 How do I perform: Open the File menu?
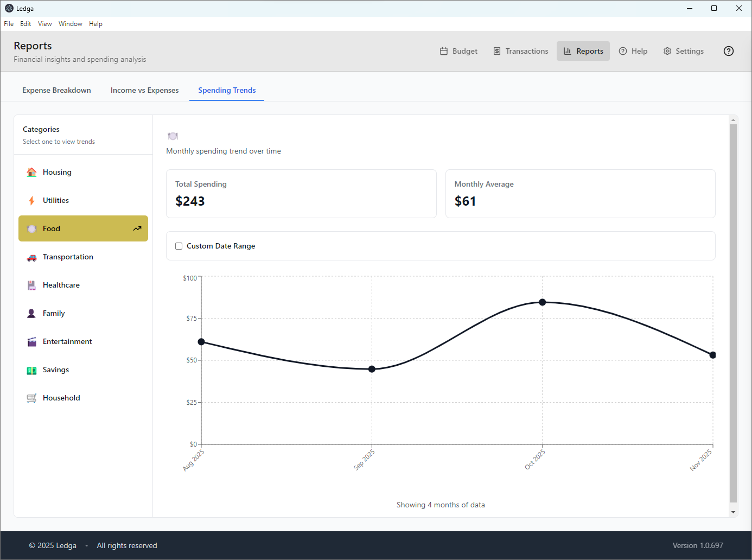pos(9,23)
